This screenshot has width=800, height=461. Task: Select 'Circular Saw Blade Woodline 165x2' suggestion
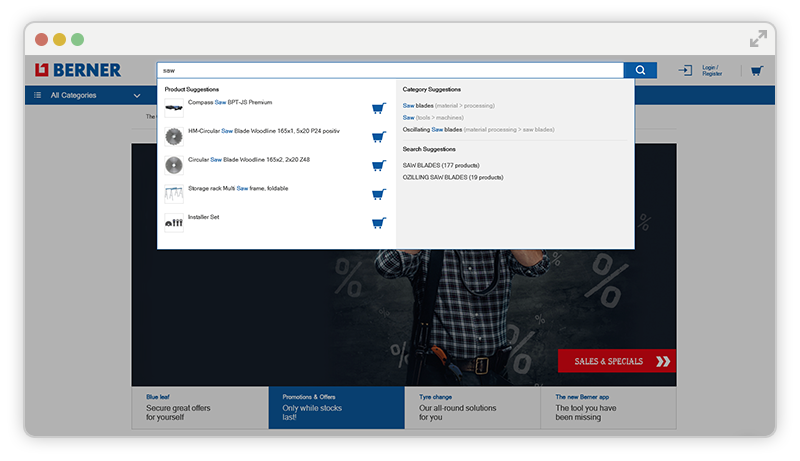[248, 160]
